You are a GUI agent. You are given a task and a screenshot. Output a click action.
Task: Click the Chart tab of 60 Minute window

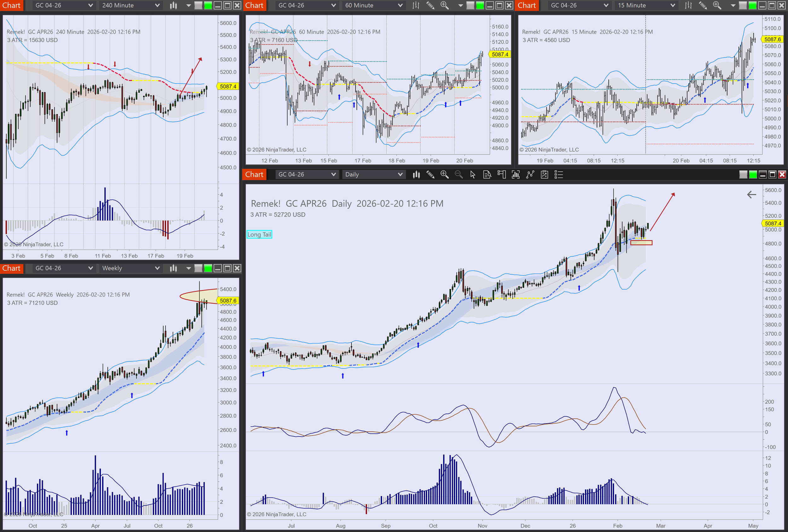pos(254,5)
